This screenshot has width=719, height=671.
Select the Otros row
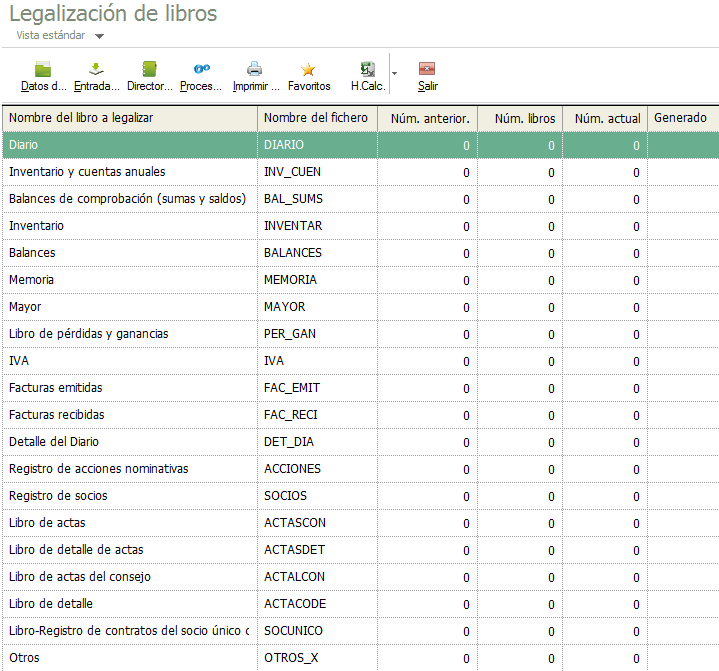361,658
